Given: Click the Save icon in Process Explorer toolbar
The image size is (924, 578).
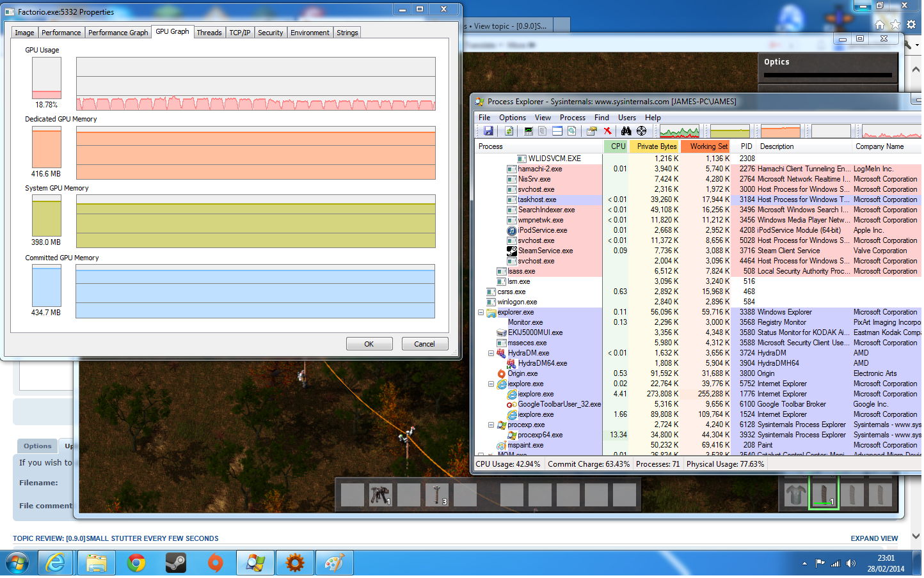Looking at the screenshot, I should coord(488,131).
